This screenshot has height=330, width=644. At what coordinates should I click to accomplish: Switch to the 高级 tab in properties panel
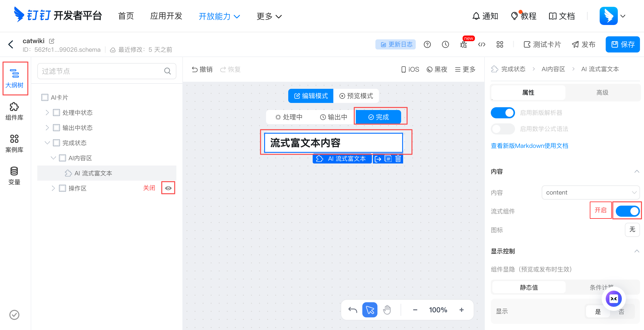pyautogui.click(x=603, y=92)
